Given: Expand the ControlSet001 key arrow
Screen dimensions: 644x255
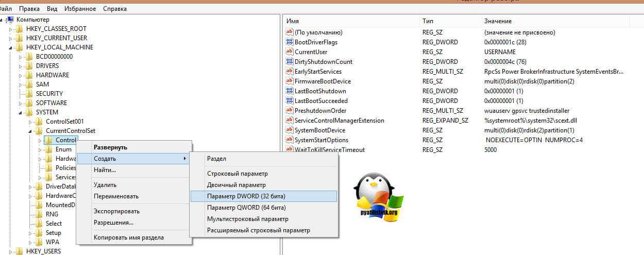Looking at the screenshot, I should coord(30,122).
